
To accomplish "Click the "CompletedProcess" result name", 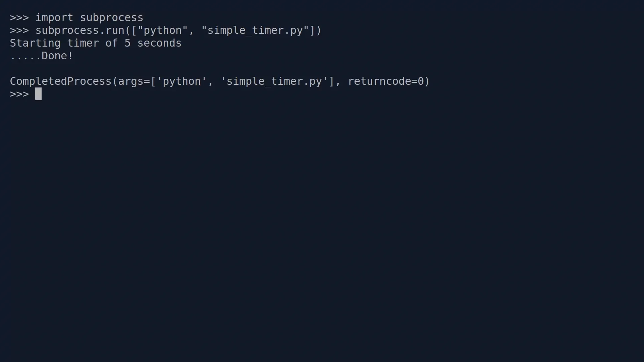I will (61, 81).
